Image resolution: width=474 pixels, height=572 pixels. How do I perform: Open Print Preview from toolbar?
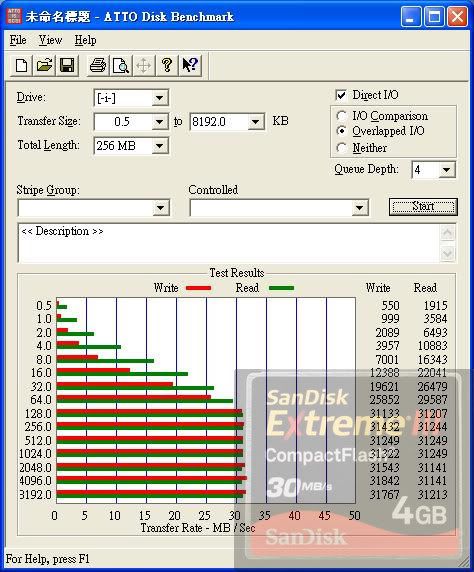point(121,66)
